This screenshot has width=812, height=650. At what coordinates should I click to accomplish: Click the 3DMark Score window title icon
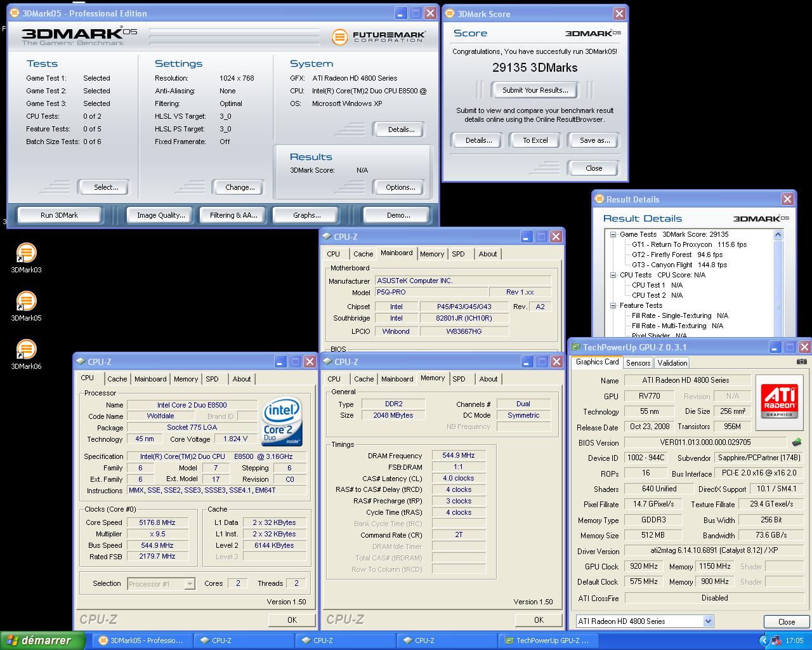[x=450, y=13]
